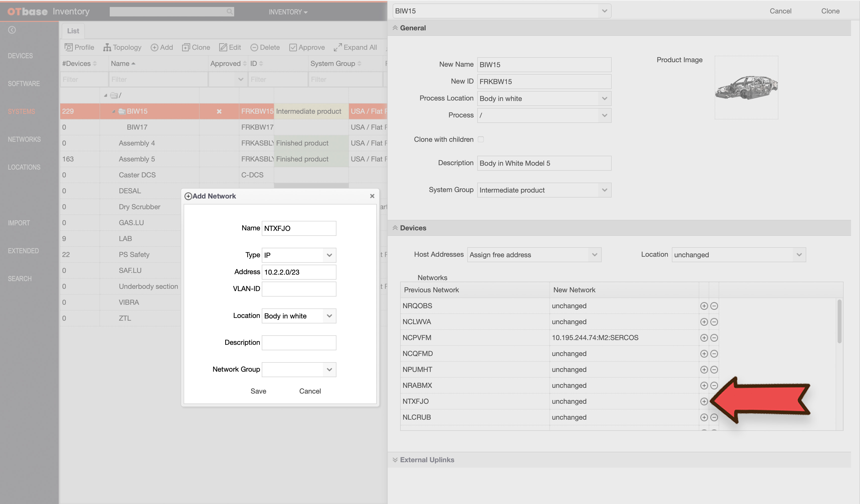Click the plus icon for network NRABMX
This screenshot has height=504, width=860.
pyautogui.click(x=704, y=385)
